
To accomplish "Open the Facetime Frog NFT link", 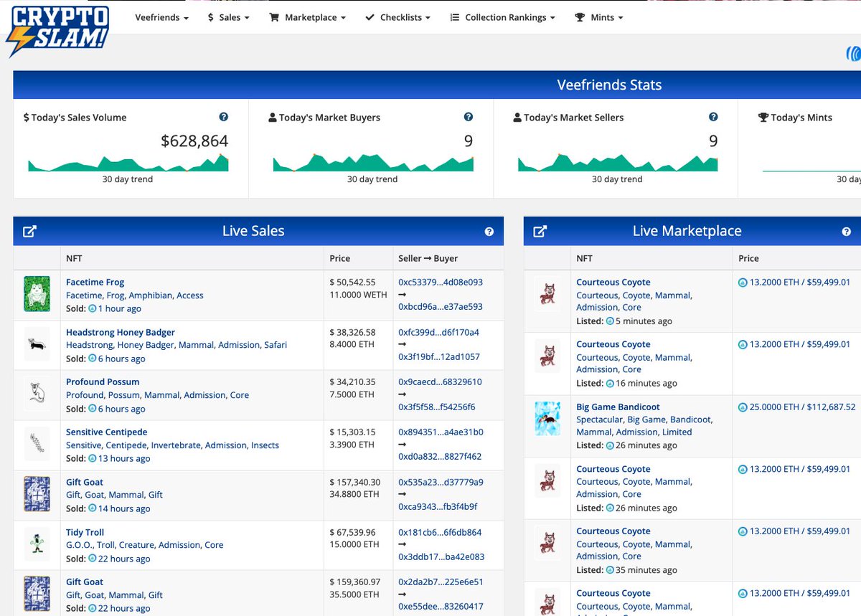I will click(95, 283).
